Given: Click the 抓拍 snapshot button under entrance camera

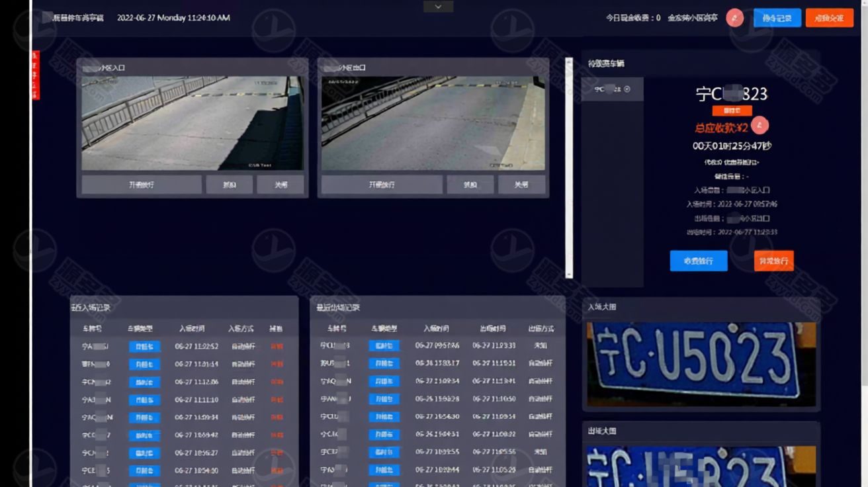Looking at the screenshot, I should point(229,185).
